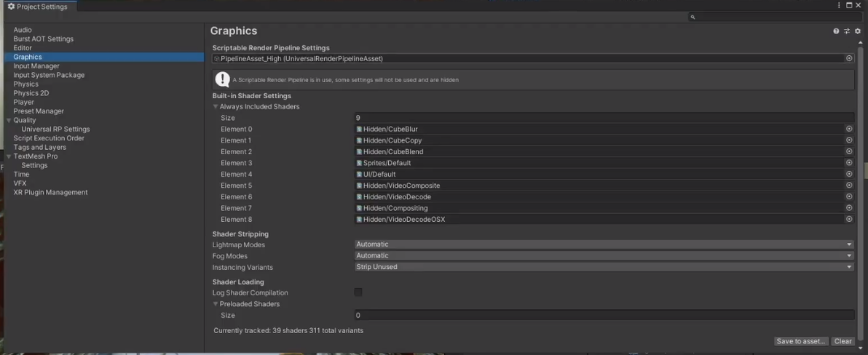This screenshot has width=868, height=355.
Task: Open object picker for UI/Default shader
Action: point(849,174)
